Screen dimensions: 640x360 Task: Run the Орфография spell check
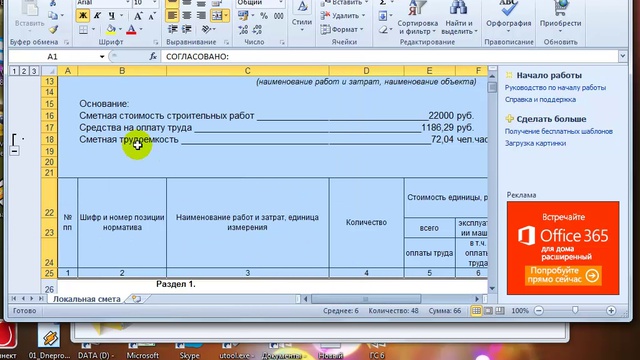pos(509,17)
